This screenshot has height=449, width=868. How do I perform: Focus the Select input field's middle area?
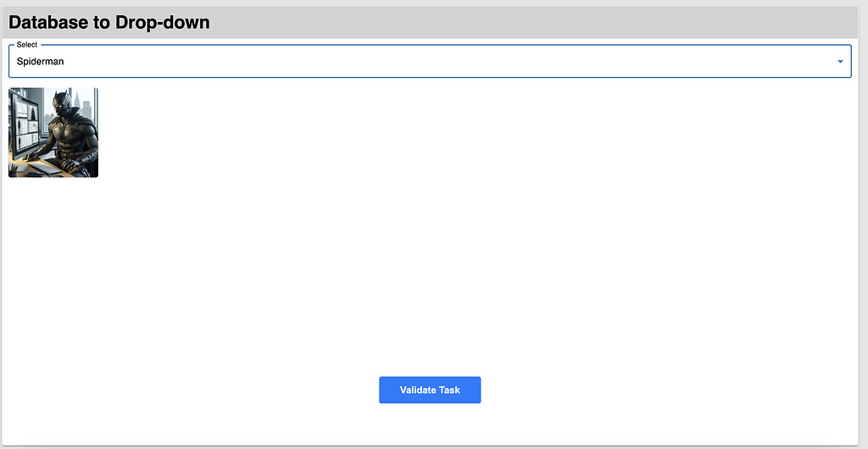(x=424, y=62)
